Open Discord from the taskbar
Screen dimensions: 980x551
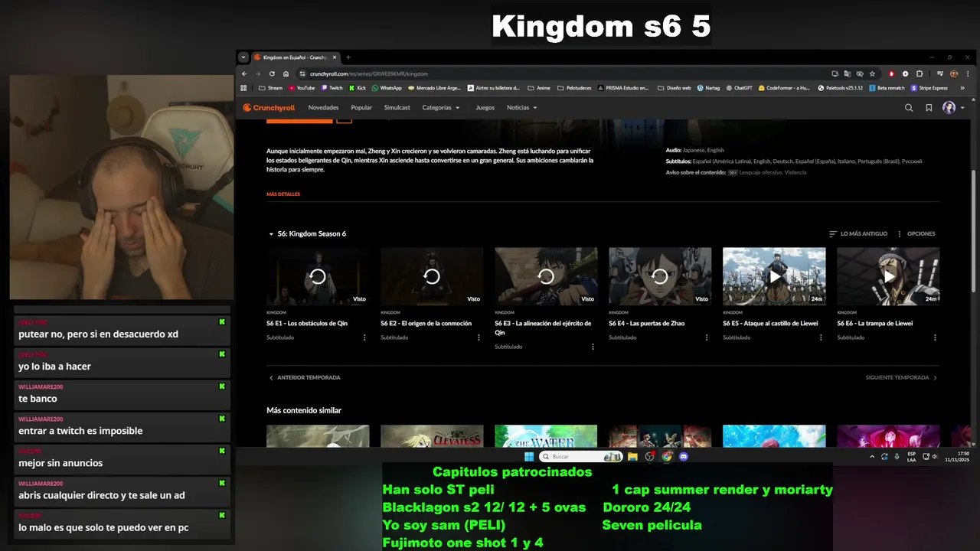pos(684,457)
